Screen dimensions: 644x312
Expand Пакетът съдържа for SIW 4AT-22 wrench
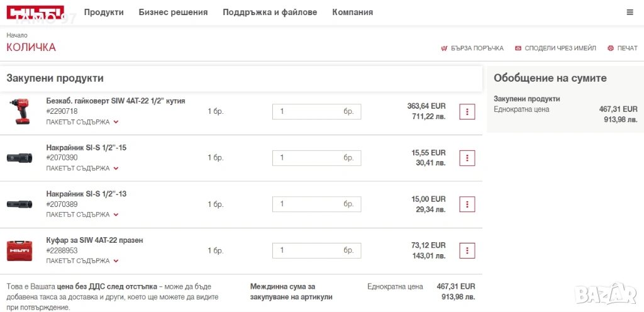[82, 122]
